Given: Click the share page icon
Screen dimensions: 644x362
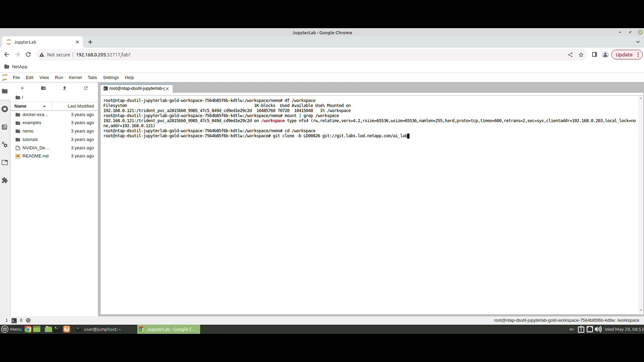Looking at the screenshot, I should point(570,54).
